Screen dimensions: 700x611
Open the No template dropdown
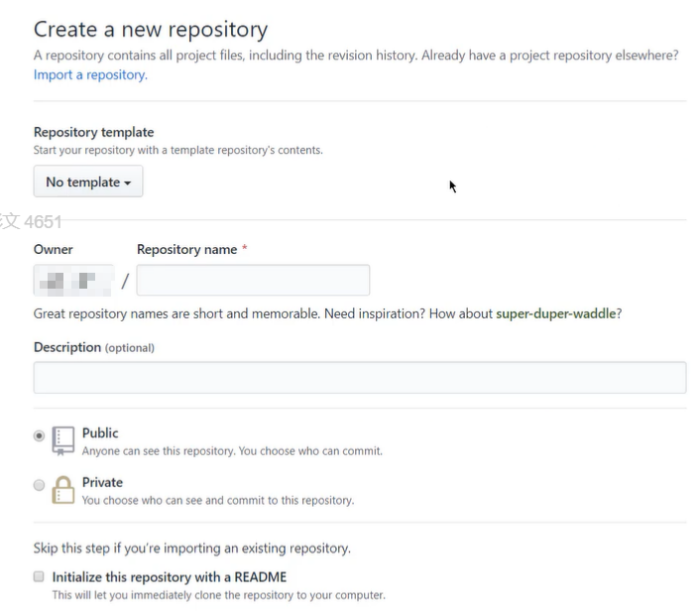[88, 183]
